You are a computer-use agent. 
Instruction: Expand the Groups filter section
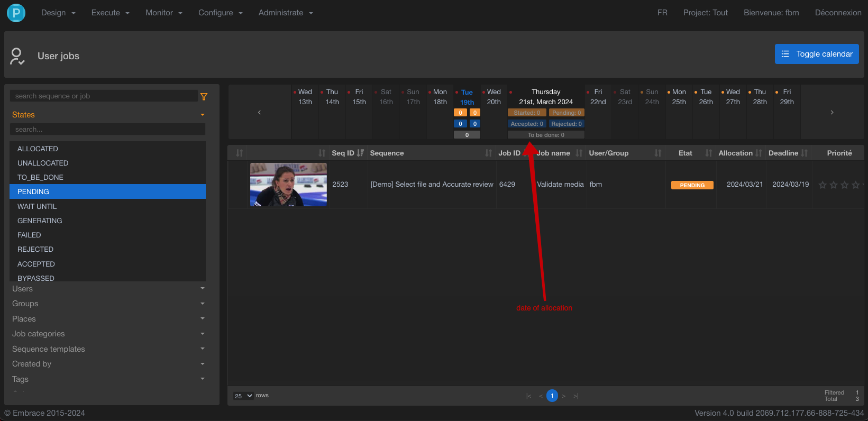tap(108, 304)
